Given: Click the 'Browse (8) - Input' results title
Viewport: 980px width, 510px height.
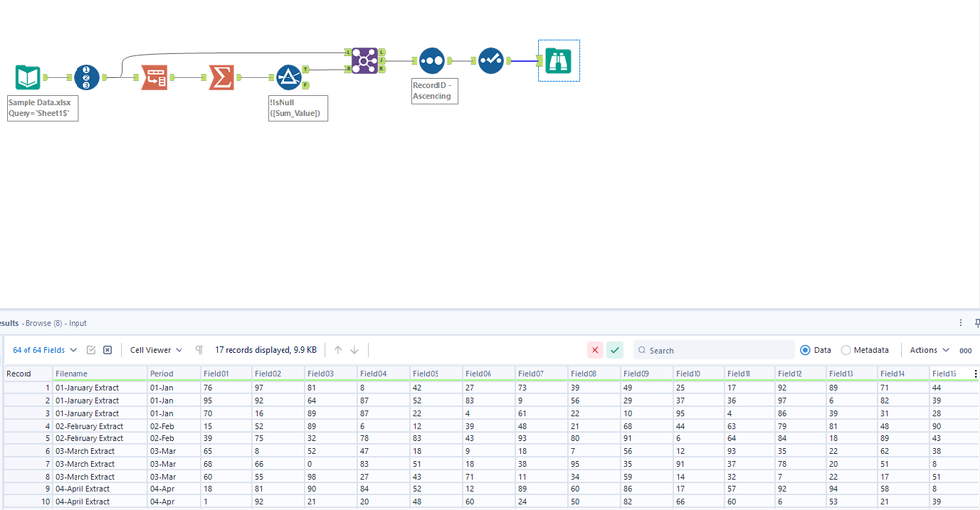Looking at the screenshot, I should [x=56, y=323].
